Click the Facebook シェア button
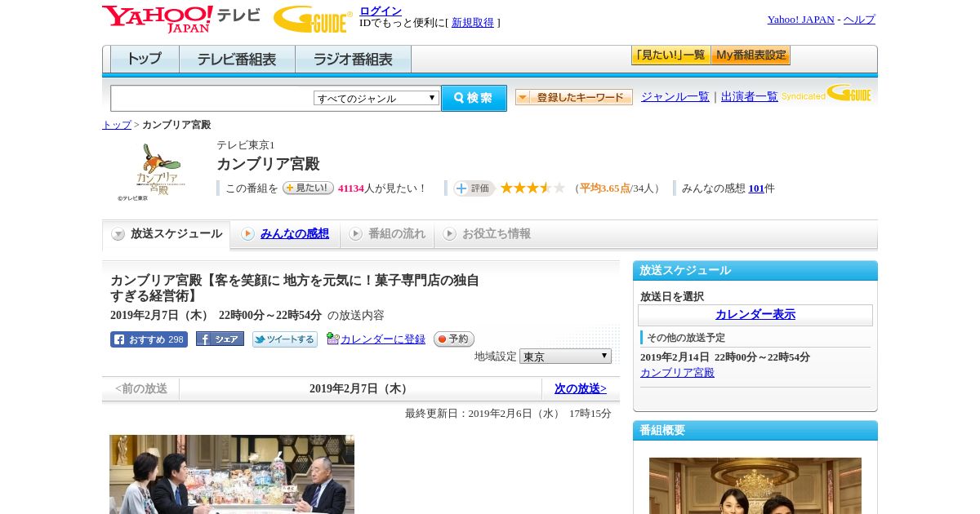The image size is (980, 514). click(220, 339)
